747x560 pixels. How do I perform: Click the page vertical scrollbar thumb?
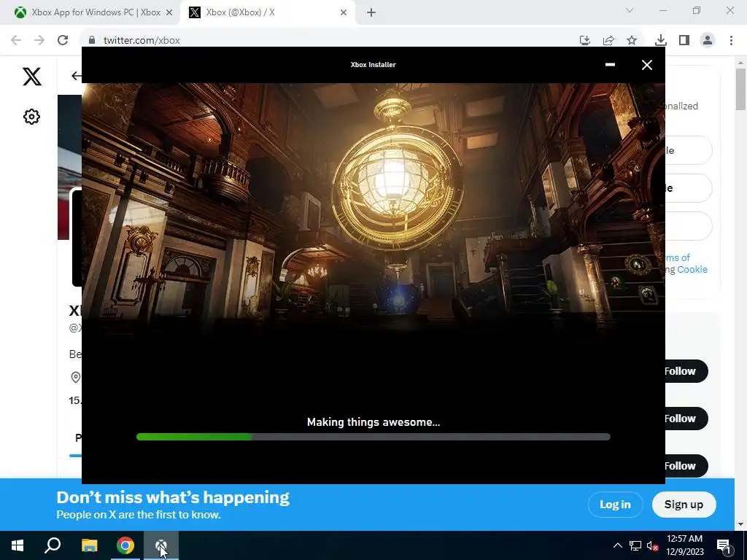click(740, 89)
